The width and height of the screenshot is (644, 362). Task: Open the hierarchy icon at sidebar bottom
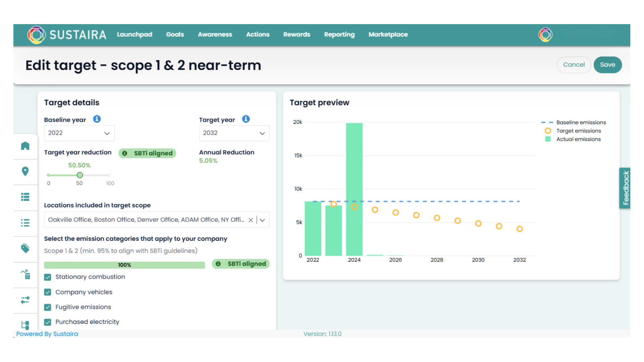25,325
